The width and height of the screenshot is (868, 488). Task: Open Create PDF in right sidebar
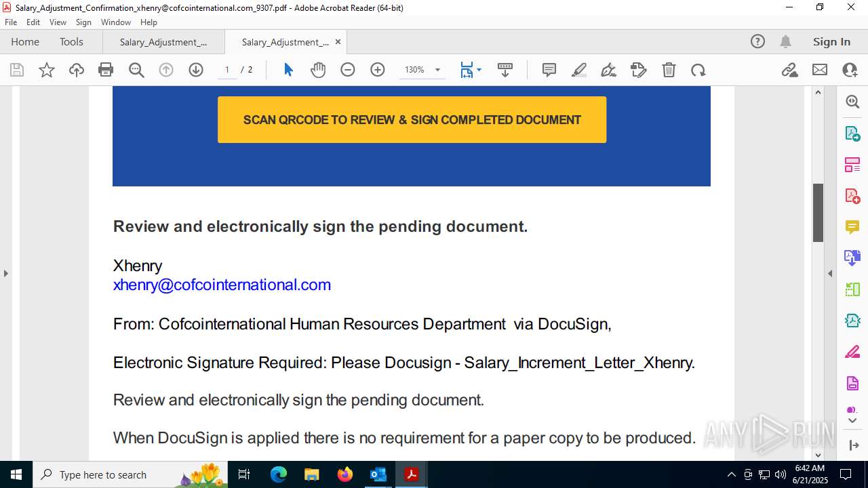point(852,196)
